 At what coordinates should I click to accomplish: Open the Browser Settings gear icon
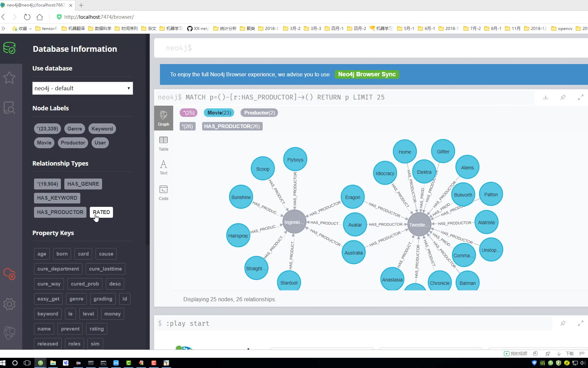pyautogui.click(x=10, y=304)
